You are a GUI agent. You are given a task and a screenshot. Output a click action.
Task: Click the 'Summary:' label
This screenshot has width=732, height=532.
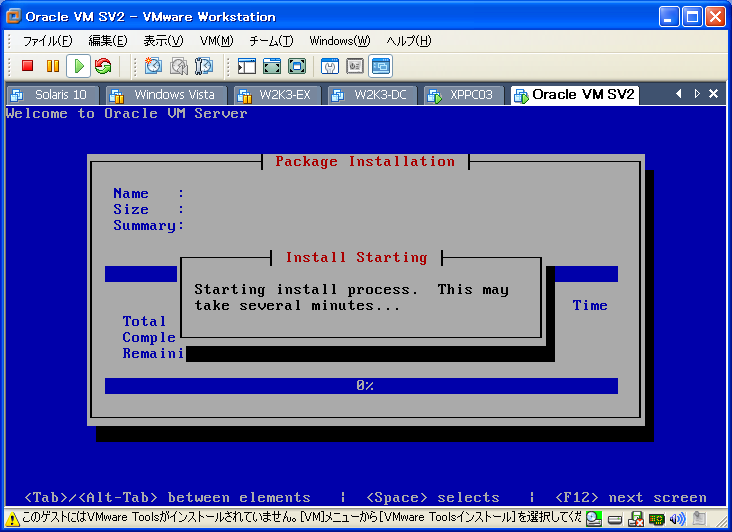148,226
